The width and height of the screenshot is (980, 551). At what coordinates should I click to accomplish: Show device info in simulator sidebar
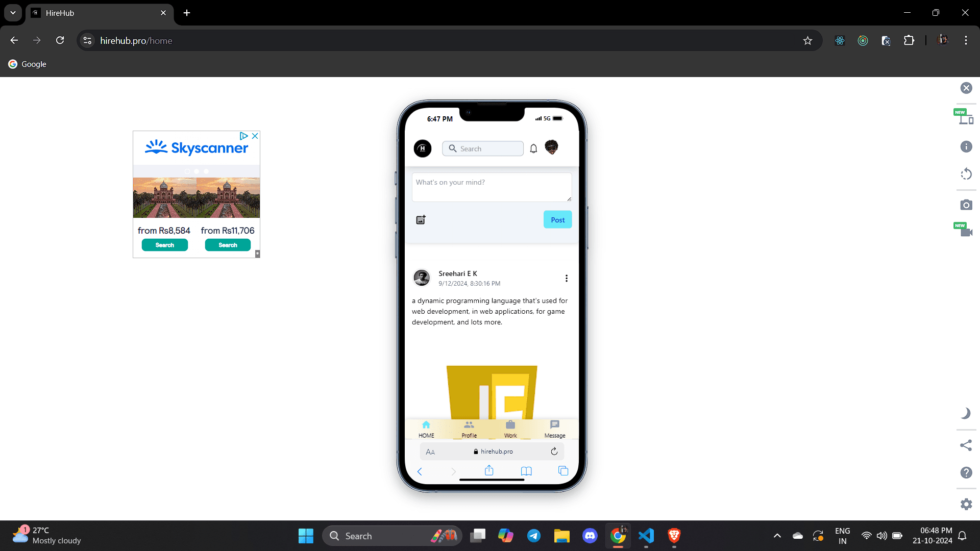click(x=966, y=147)
